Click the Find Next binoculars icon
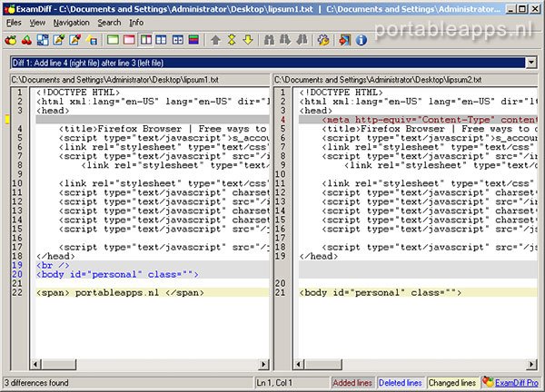545x392 pixels. pyautogui.click(x=285, y=40)
